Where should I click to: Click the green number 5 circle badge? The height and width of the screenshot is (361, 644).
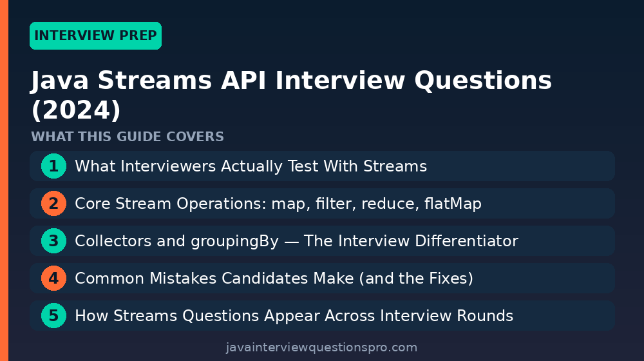[x=54, y=316]
